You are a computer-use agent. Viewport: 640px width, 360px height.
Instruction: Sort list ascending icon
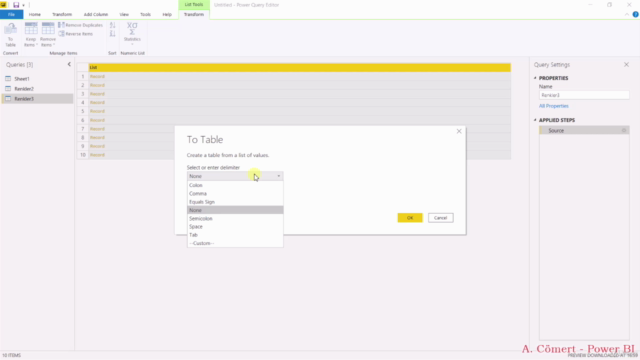pyautogui.click(x=113, y=25)
